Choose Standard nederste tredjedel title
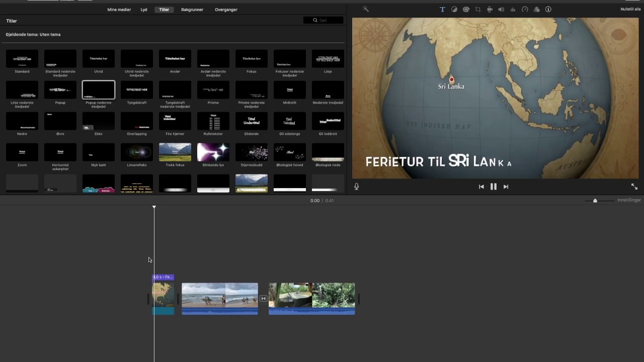The image size is (644, 362). pyautogui.click(x=60, y=59)
